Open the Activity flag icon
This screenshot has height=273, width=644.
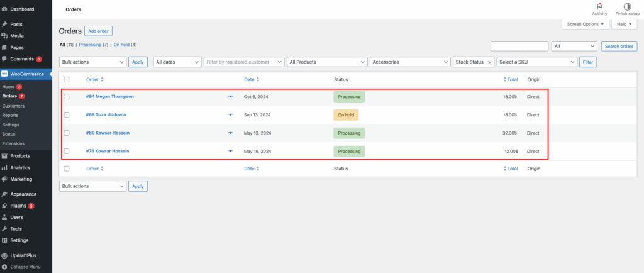(599, 6)
